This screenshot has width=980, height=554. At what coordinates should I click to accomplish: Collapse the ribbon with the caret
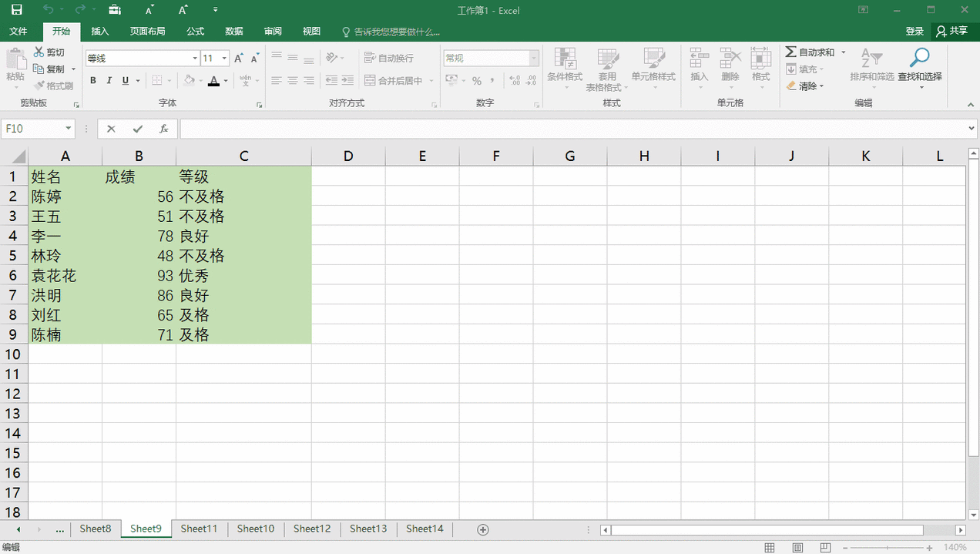pyautogui.click(x=971, y=103)
